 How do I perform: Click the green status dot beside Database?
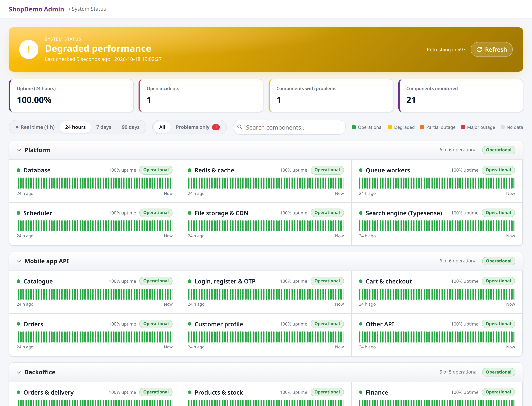(18, 170)
